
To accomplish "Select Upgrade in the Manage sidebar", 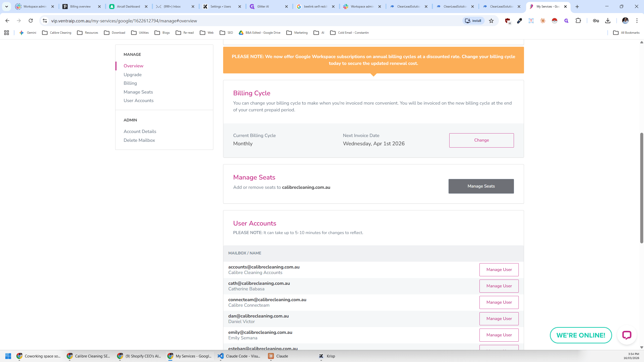I will click(x=133, y=75).
